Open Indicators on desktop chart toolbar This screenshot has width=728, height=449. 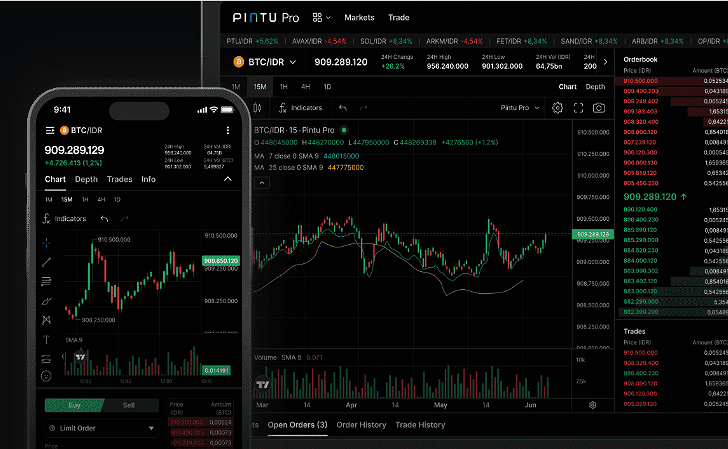pyautogui.click(x=300, y=108)
